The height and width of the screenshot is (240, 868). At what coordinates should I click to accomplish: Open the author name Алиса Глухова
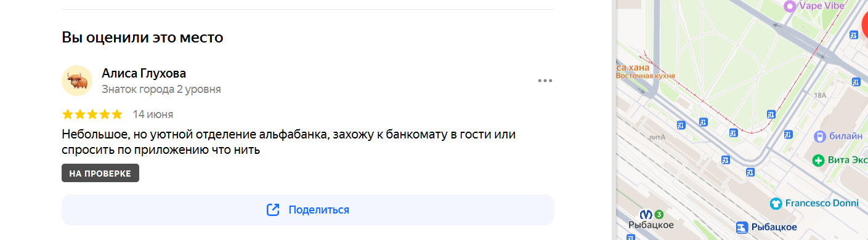[144, 73]
